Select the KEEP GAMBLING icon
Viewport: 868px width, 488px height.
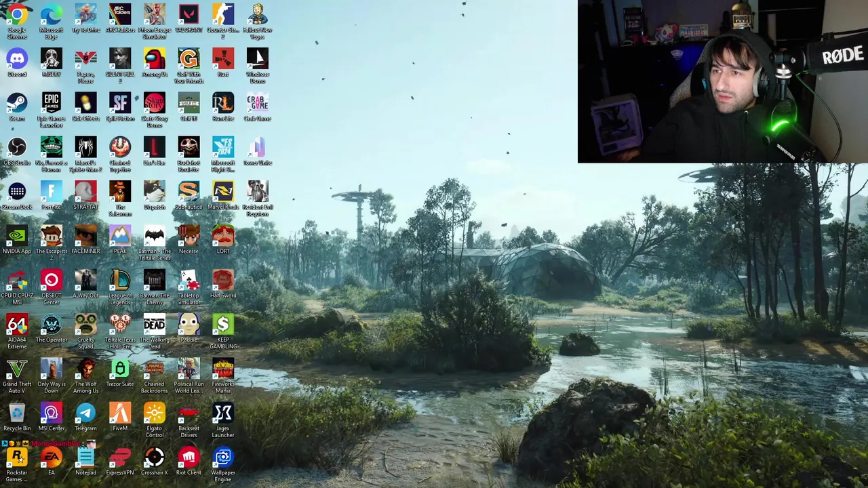click(223, 325)
